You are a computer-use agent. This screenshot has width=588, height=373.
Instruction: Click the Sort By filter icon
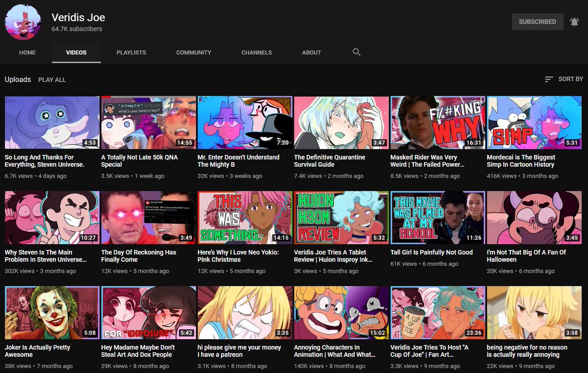549,79
